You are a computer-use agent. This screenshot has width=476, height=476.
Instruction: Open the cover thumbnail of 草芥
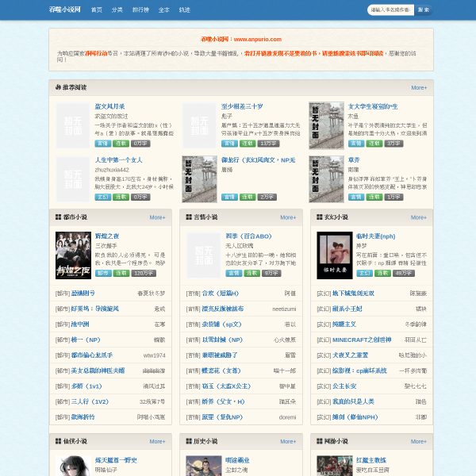tap(326, 179)
